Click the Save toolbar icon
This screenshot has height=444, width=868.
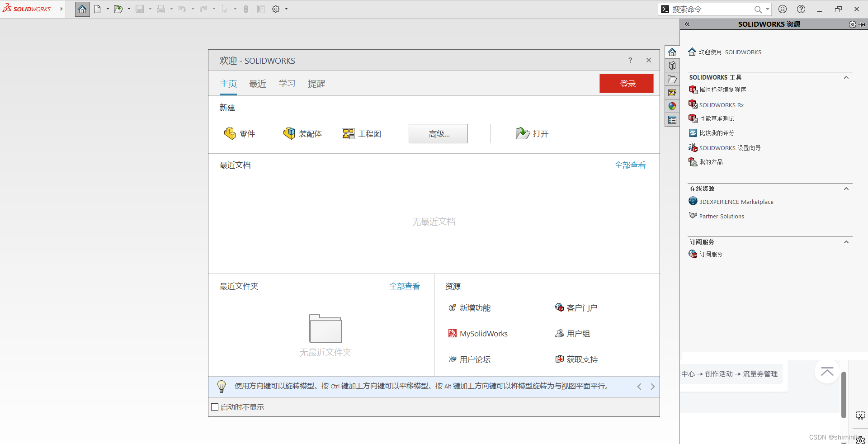[x=140, y=9]
